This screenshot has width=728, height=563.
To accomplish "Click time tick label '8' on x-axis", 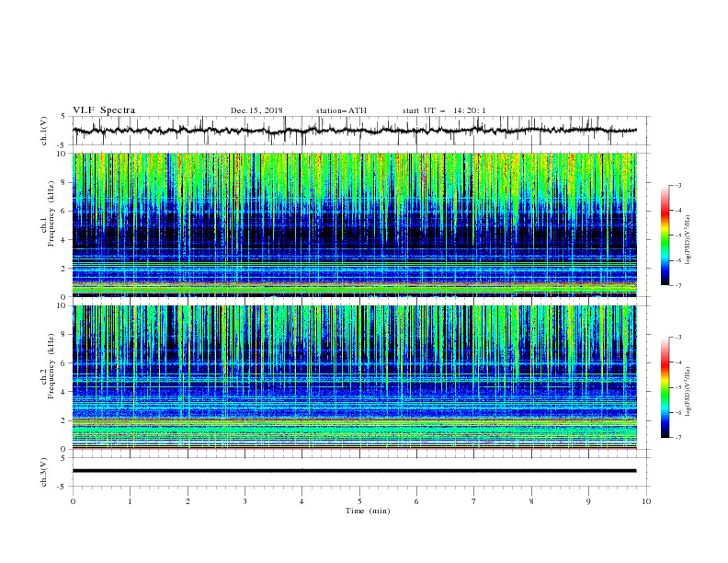I will 531,501.
